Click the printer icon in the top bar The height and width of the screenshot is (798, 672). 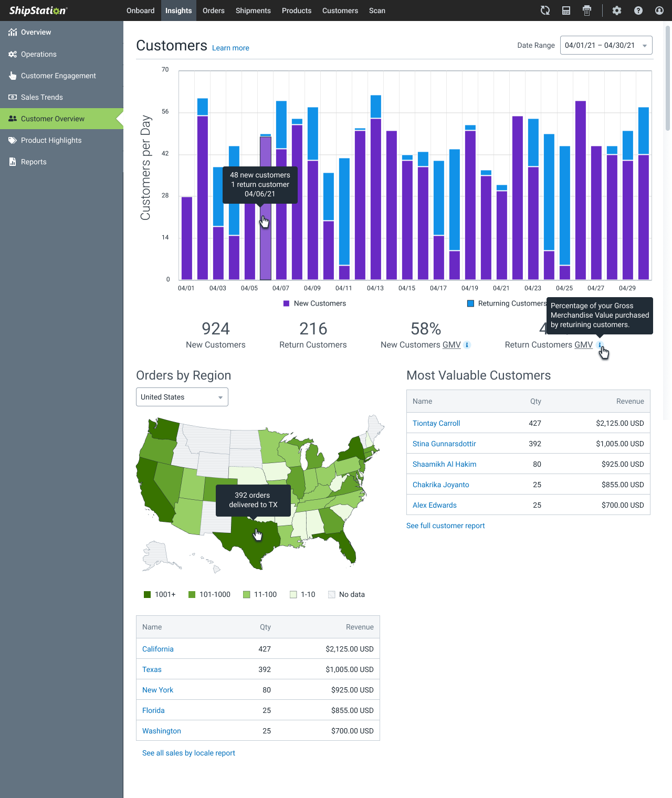click(586, 10)
